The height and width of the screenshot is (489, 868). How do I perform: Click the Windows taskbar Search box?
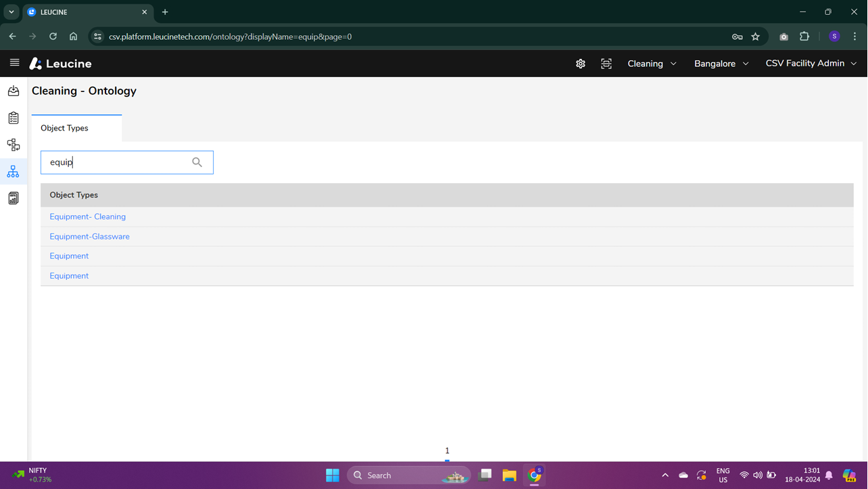409,475
